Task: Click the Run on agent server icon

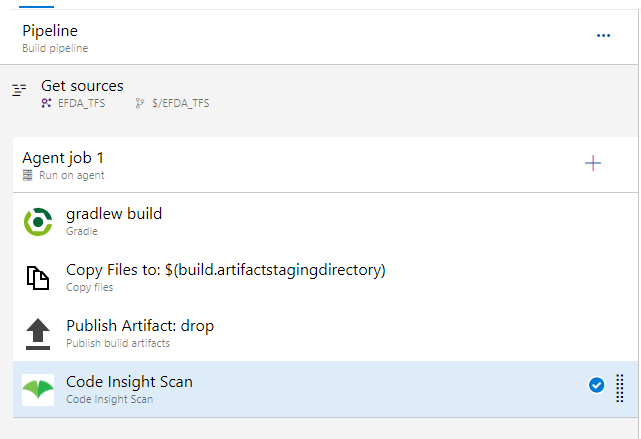Action: coord(27,175)
